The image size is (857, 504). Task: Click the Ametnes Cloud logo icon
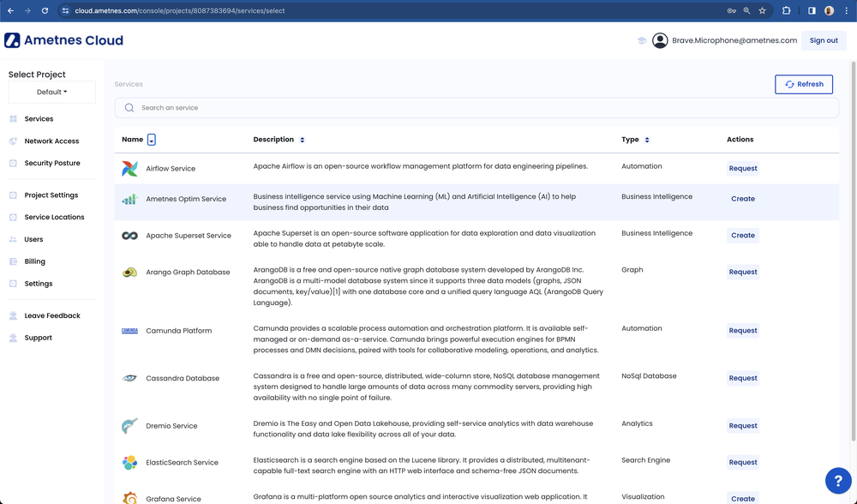12,40
